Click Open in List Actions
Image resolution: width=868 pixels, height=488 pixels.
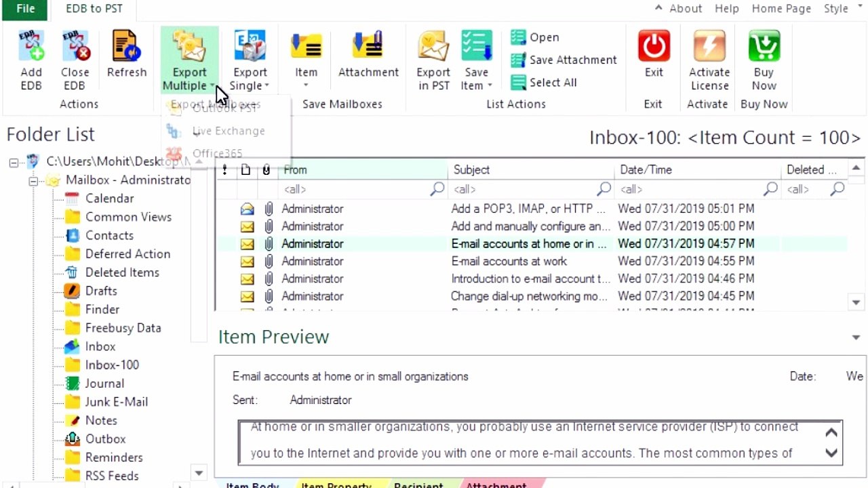[x=536, y=37]
